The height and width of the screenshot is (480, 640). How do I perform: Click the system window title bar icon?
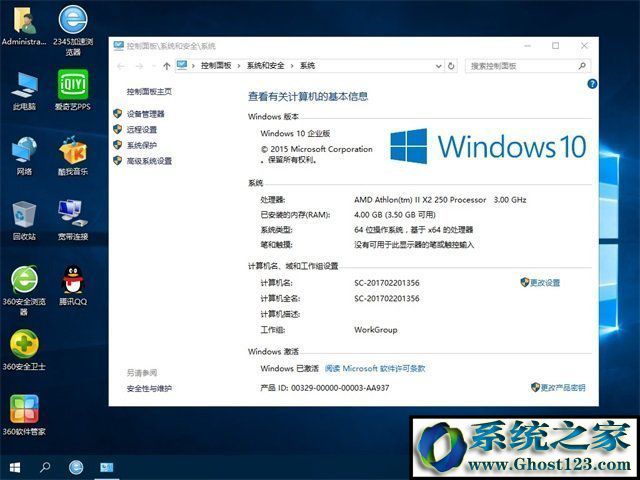click(x=118, y=45)
